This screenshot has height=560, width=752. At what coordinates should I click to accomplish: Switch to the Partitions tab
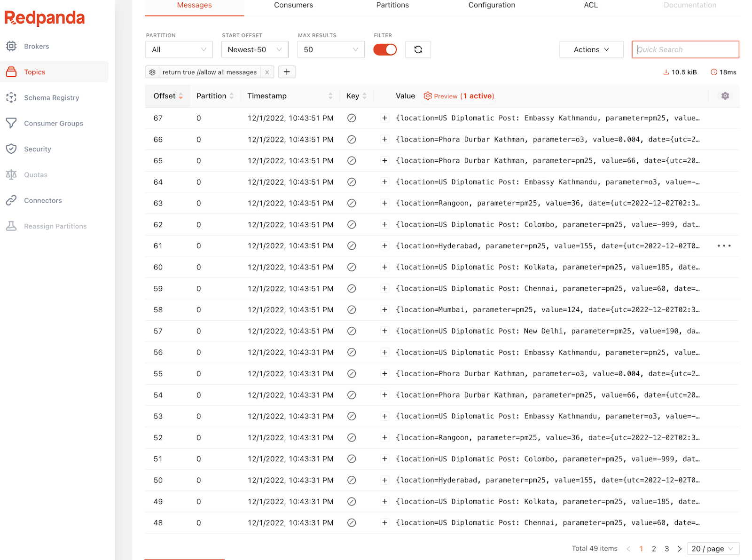392,5
